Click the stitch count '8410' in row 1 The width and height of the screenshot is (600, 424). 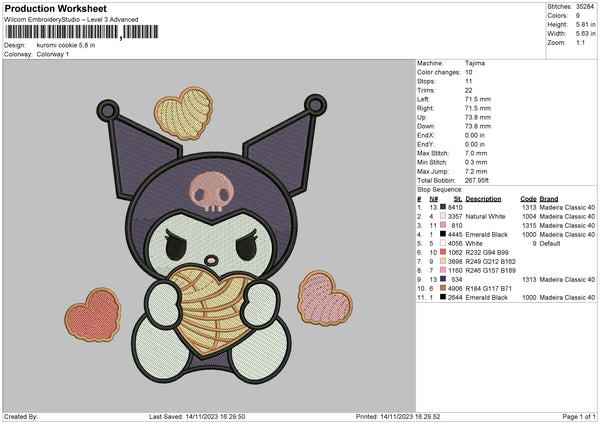click(x=455, y=207)
